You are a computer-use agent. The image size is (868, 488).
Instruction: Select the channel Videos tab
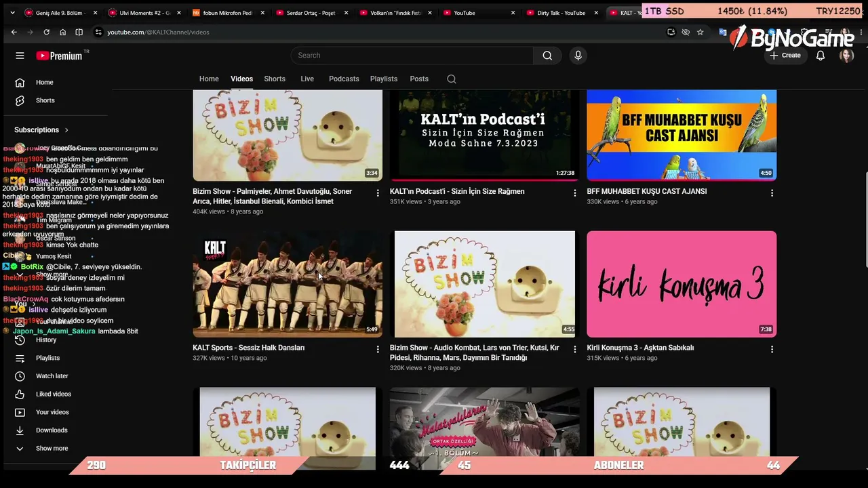tap(241, 79)
